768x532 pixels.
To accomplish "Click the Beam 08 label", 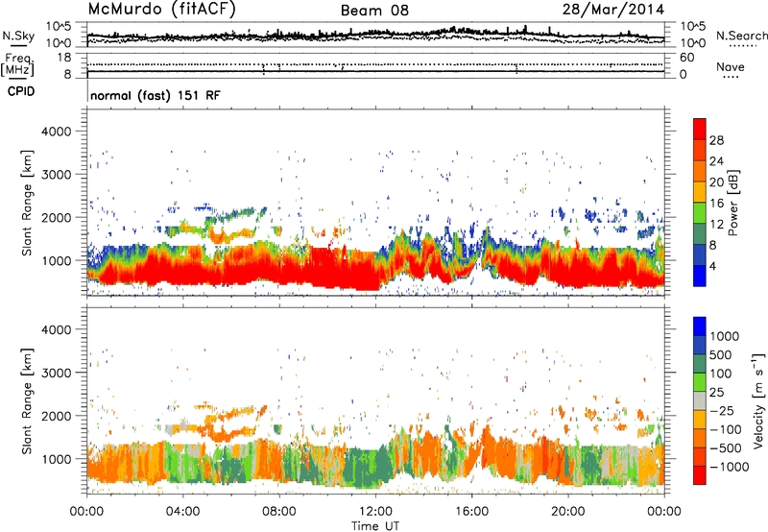I will (x=374, y=11).
